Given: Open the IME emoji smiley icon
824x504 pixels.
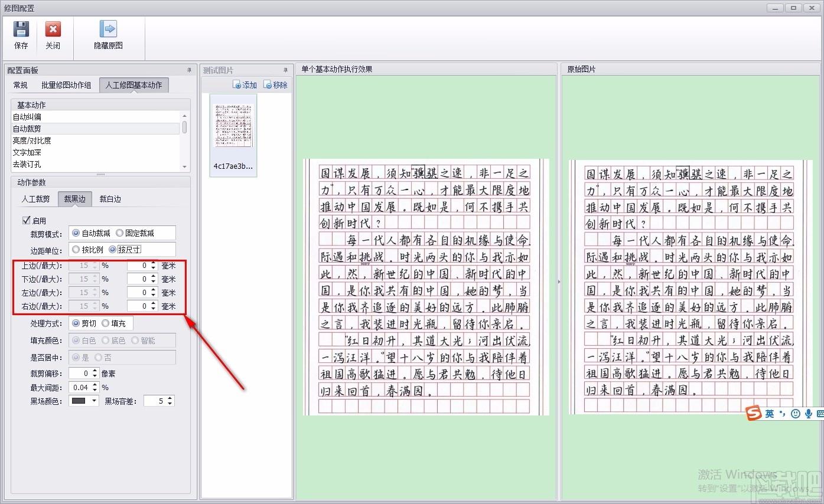Looking at the screenshot, I should (x=796, y=414).
